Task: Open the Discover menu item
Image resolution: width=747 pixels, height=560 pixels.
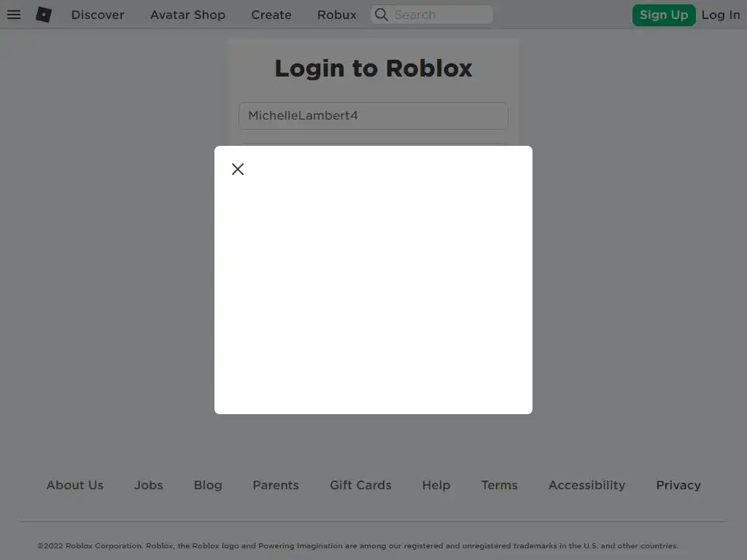Action: point(98,15)
